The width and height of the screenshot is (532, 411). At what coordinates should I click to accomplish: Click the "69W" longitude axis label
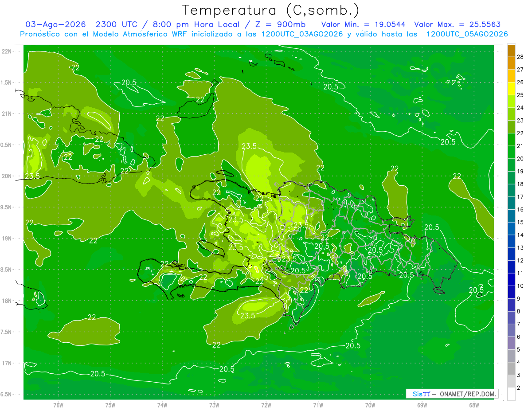(422, 405)
